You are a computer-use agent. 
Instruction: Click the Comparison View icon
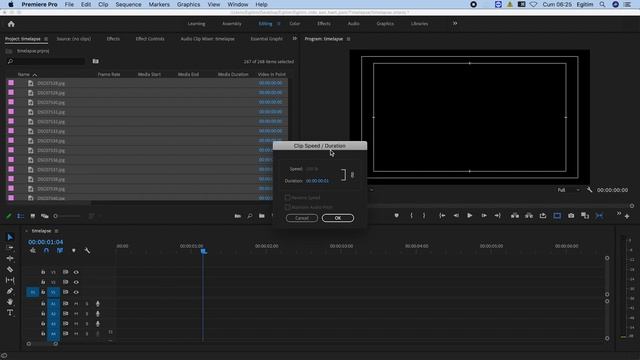point(585,216)
